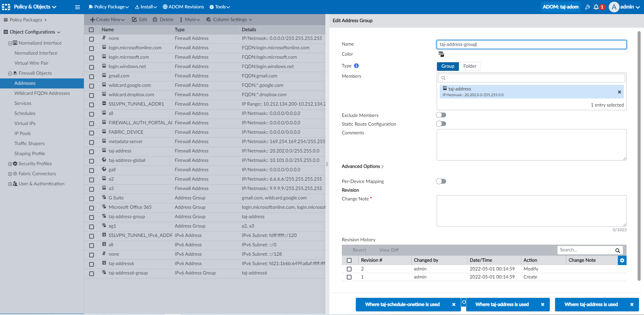Select the Folder type tab
This screenshot has width=644, height=315.
click(x=470, y=66)
